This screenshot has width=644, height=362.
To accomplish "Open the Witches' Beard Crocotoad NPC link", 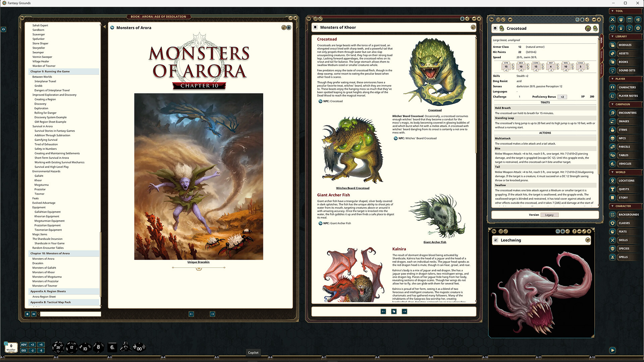I will pyautogui.click(x=417, y=138).
